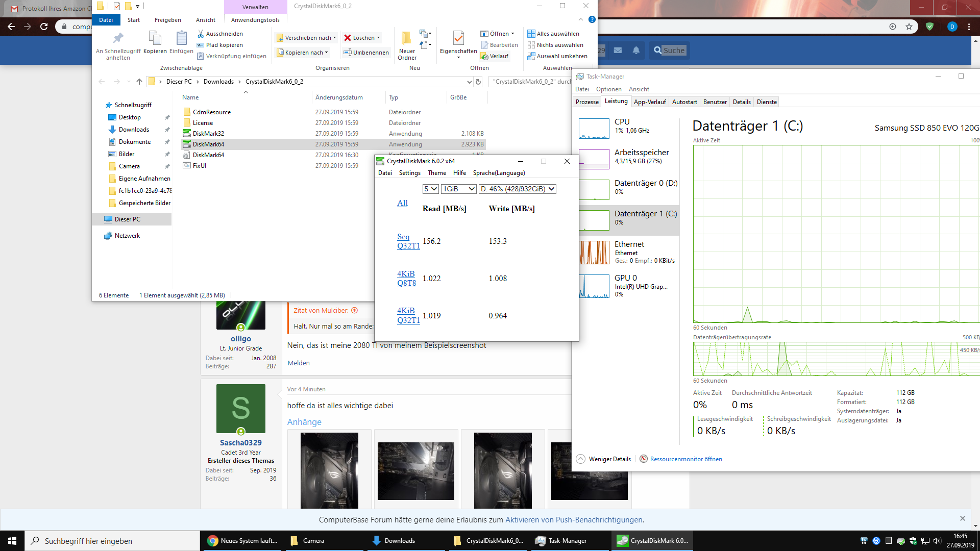Open the D: drive selection dropdown

(517, 189)
